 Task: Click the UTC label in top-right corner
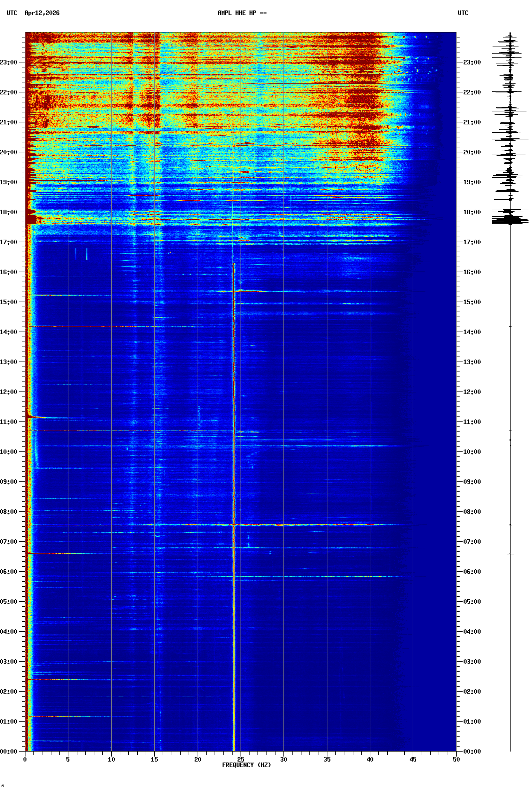point(463,13)
